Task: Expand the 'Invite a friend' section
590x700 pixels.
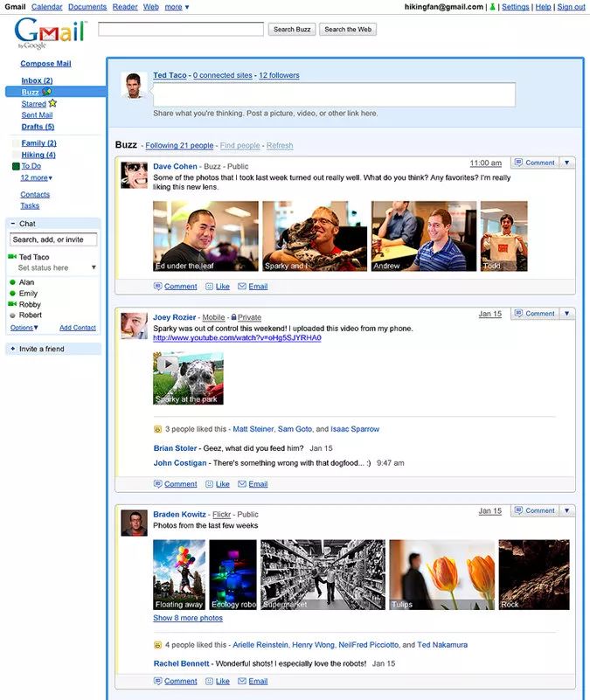Action: (12, 349)
